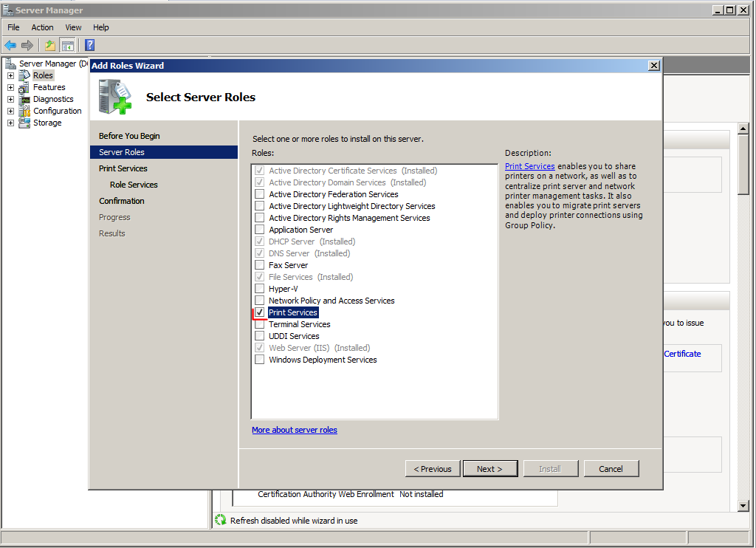Click scrollbar down arrow in Server Manager
The height and width of the screenshot is (548, 756).
tap(743, 506)
